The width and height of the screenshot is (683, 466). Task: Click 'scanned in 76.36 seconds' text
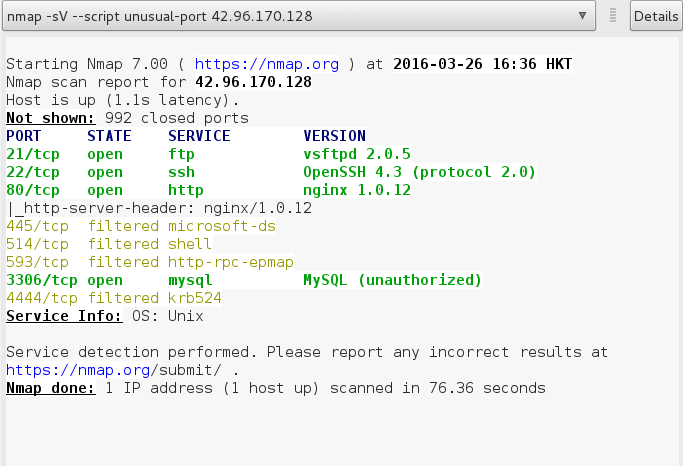(437, 388)
